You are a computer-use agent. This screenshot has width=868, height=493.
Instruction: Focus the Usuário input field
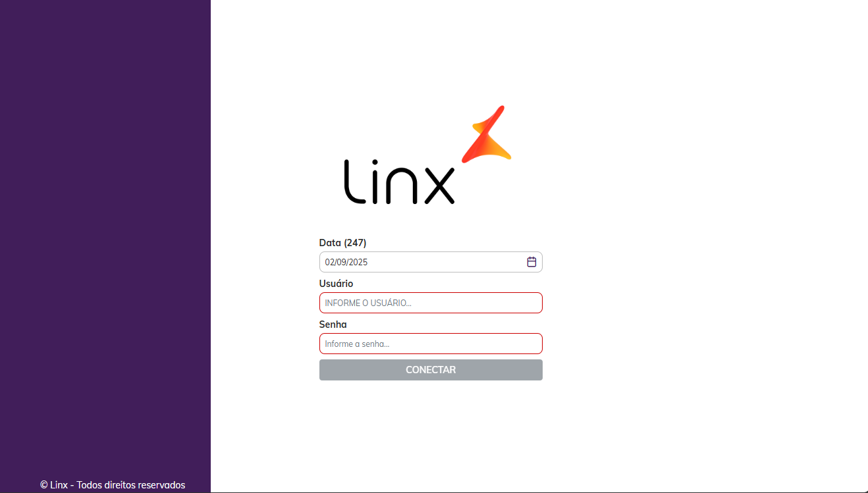tap(431, 303)
